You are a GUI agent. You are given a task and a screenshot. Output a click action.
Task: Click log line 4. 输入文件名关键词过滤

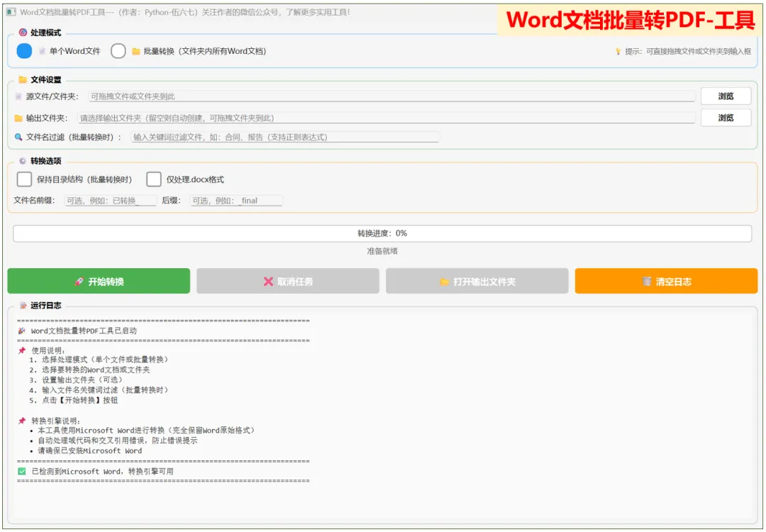[x=99, y=390]
